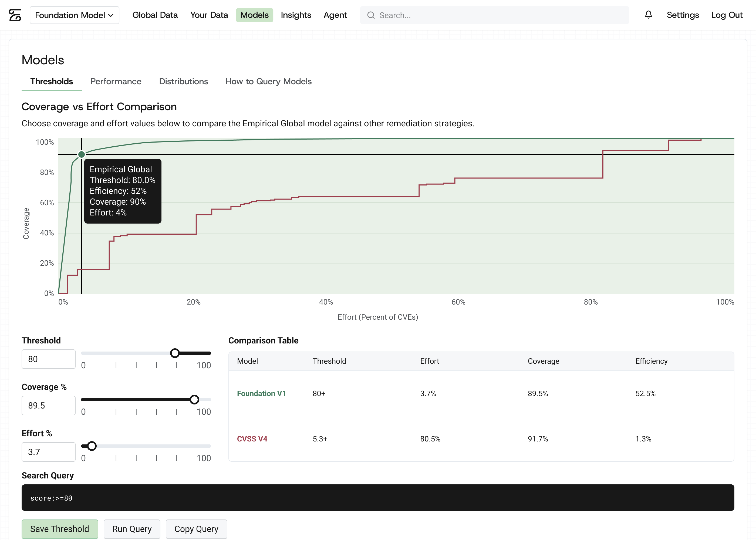Open Settings in top navigation
The image size is (756, 540).
[683, 15]
